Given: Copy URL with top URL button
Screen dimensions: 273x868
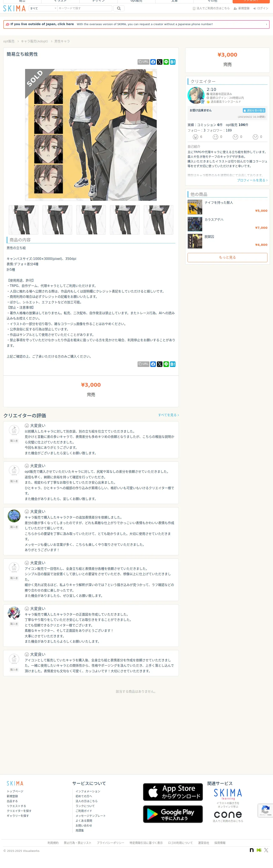Looking at the screenshot, I should pos(143,62).
